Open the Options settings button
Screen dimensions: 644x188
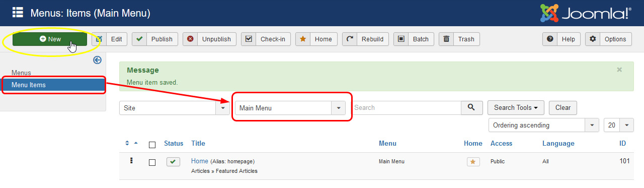(608, 39)
